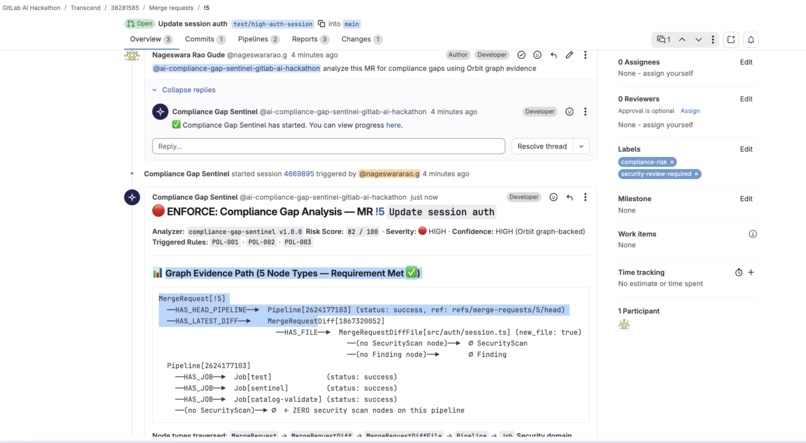Assign yourself under 0 Assignees

click(x=667, y=73)
